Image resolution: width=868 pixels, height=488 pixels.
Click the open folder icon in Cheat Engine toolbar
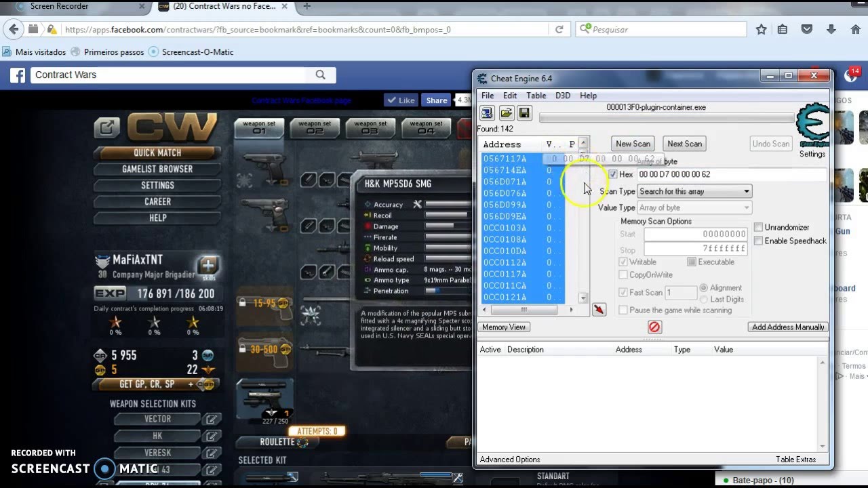(x=506, y=113)
